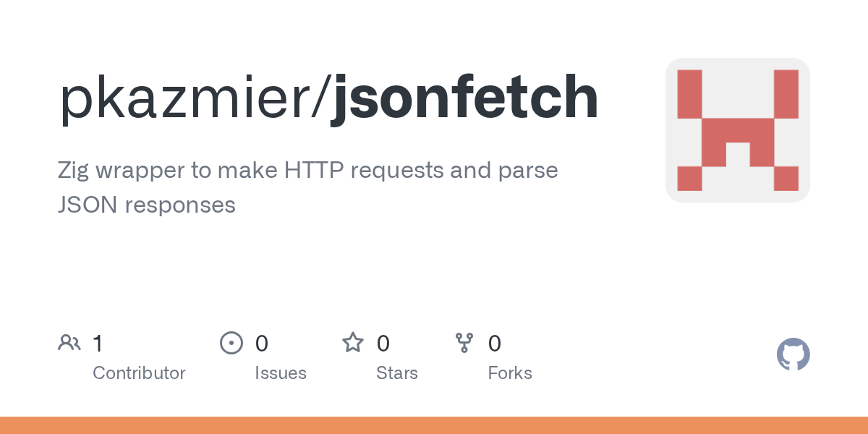Screen dimensions: 868x434
Task: Open the red pixel identicon avatar
Action: [x=737, y=130]
